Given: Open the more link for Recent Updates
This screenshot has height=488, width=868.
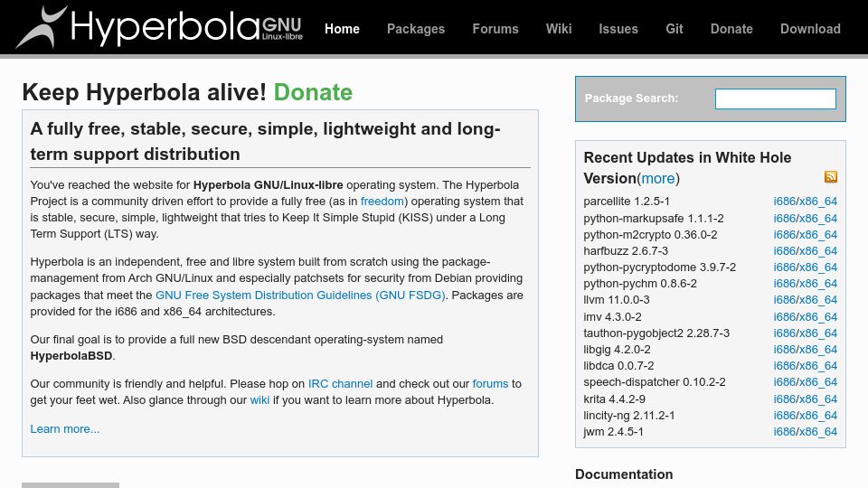Looking at the screenshot, I should click(x=658, y=178).
